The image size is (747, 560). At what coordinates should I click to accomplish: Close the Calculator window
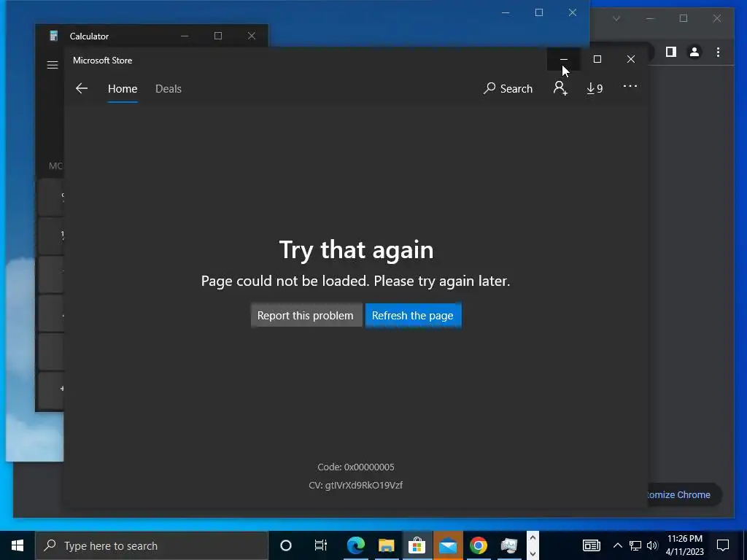pos(252,36)
